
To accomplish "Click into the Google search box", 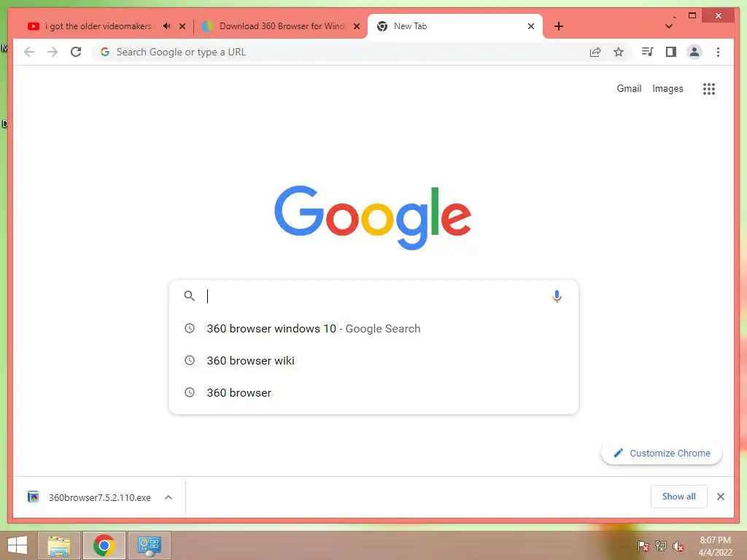I will coord(373,296).
